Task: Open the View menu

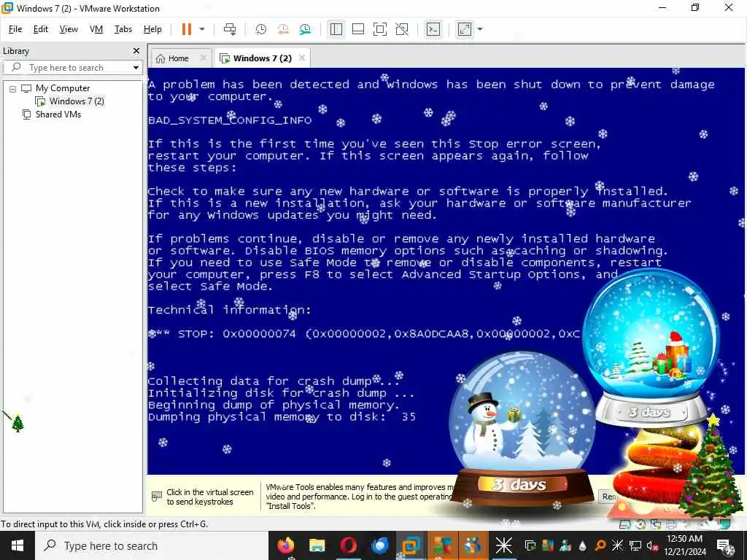Action: point(69,29)
